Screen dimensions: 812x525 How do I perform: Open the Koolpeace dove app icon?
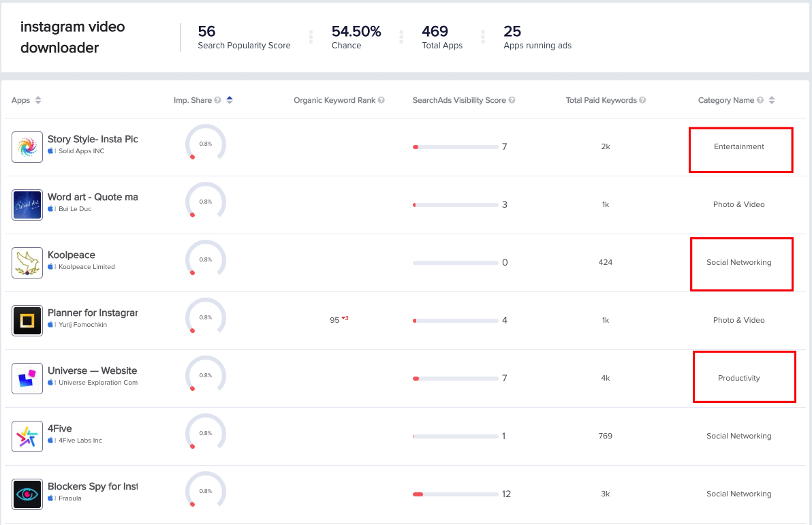point(27,263)
